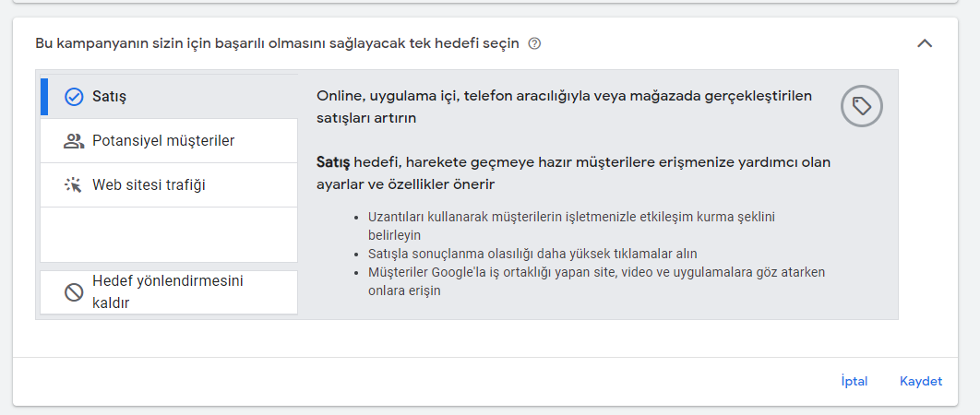Click the empty row below Web sitesi trafiği
The width and height of the screenshot is (980, 415).
[x=169, y=234]
